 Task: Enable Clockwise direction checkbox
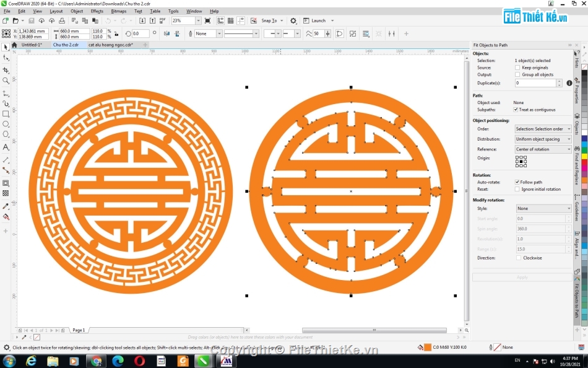click(518, 258)
